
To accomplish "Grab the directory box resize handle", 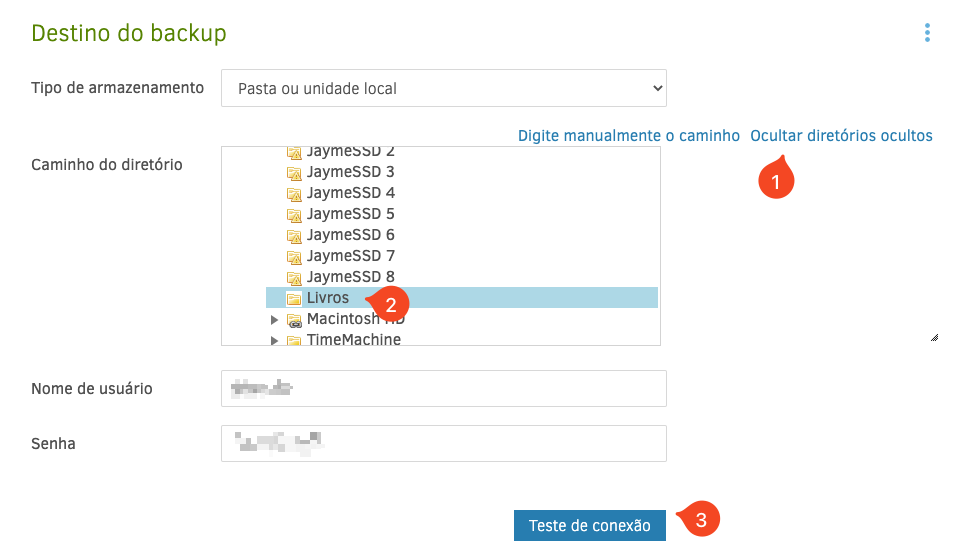I will (x=934, y=338).
